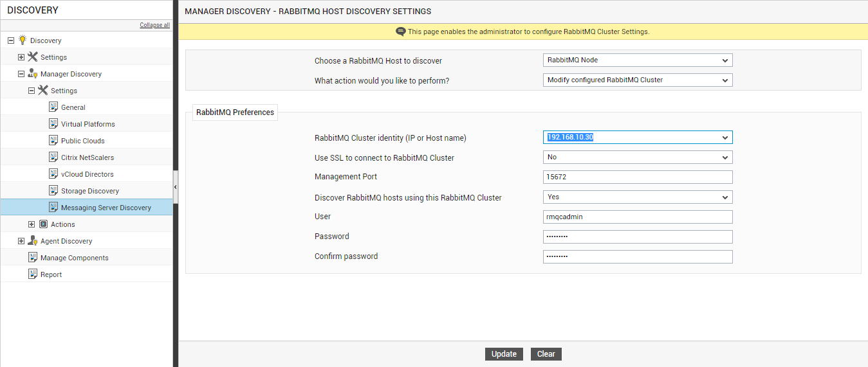Click the Collapse all link
Viewport: 868px width, 367px height.
tap(155, 25)
